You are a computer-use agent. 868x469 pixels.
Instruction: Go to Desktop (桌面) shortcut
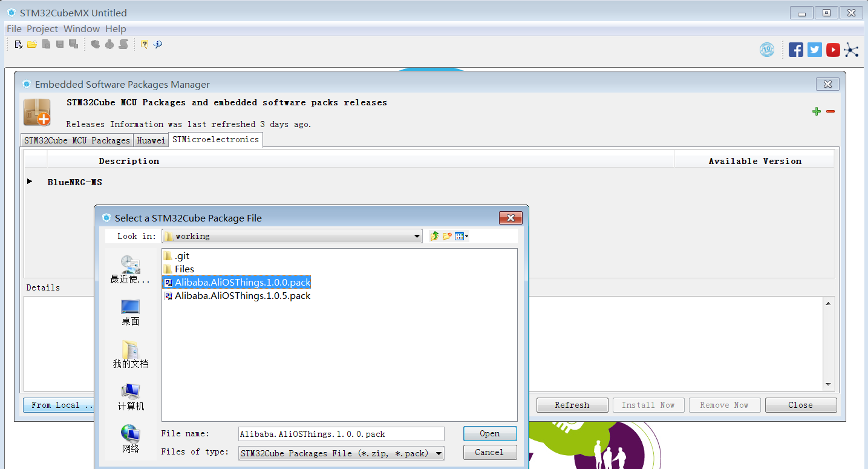130,312
